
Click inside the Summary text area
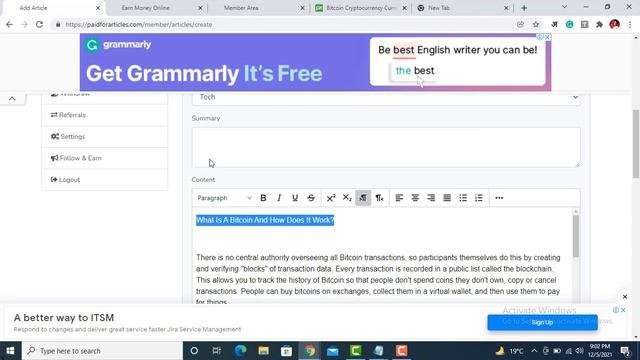pos(386,147)
